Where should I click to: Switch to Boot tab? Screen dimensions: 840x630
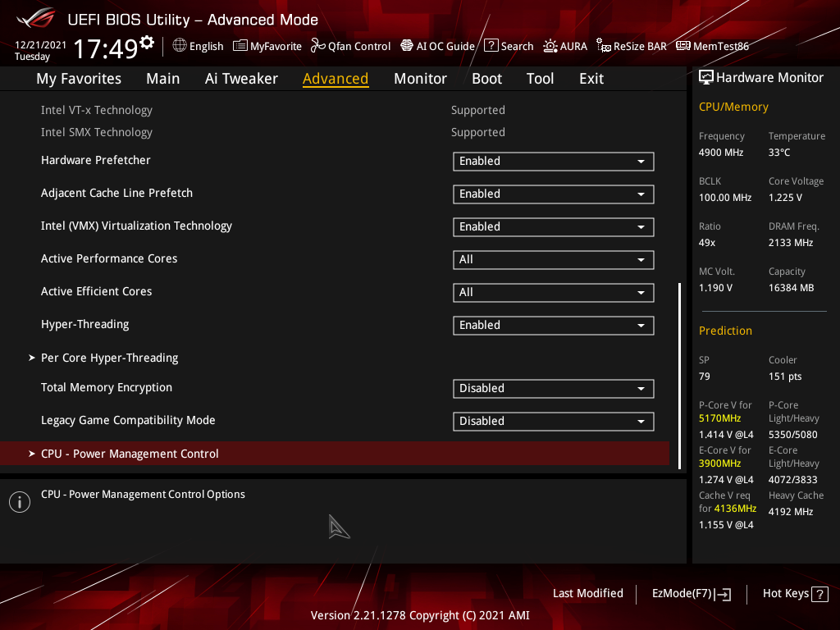coord(486,79)
